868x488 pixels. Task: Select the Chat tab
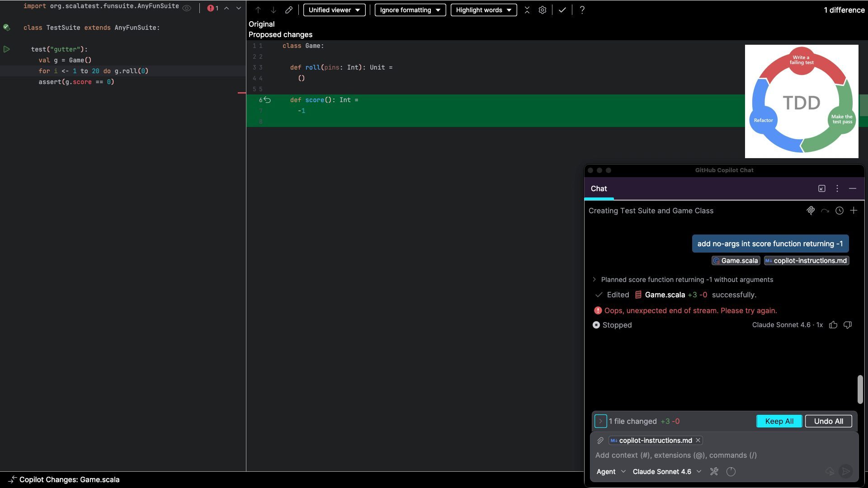(599, 189)
